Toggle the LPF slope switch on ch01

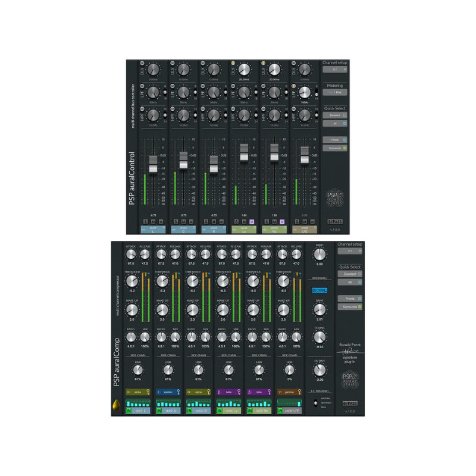click(x=165, y=92)
